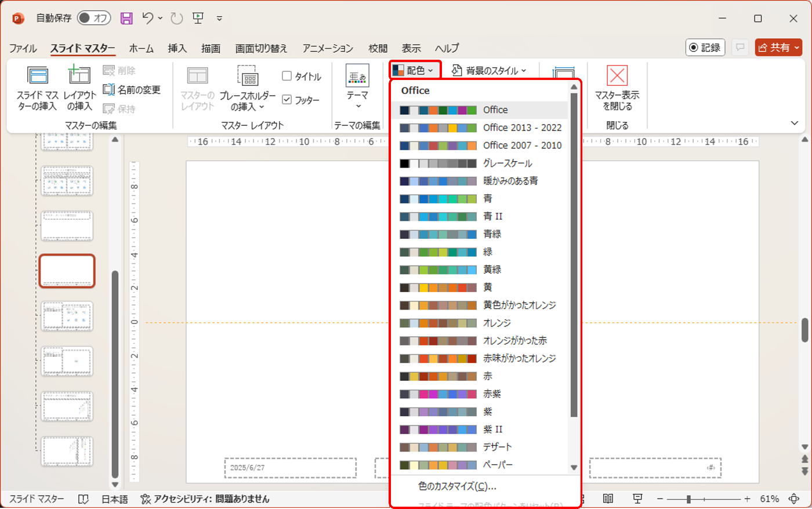Click レイアウトの挿入 icon

coord(79,88)
